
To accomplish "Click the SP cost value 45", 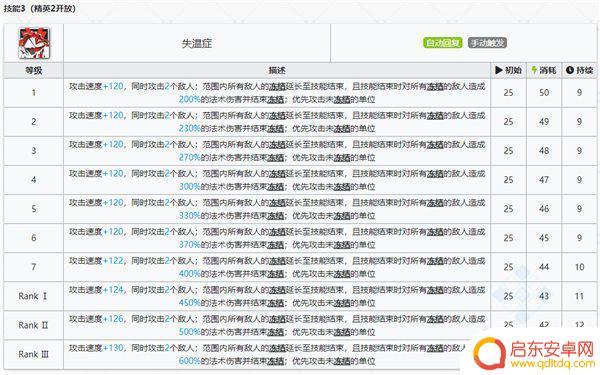I will pyautogui.click(x=544, y=238).
